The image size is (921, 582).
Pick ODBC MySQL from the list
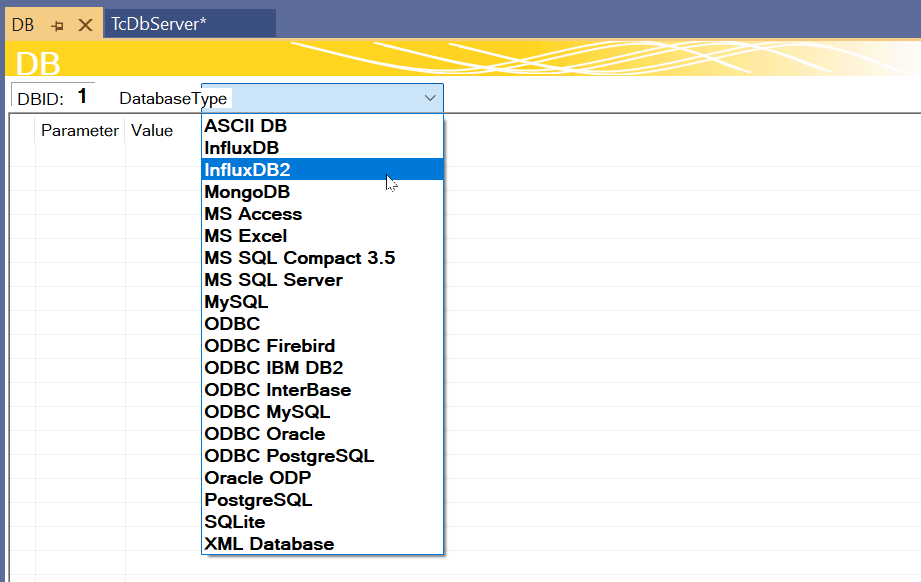click(x=322, y=412)
